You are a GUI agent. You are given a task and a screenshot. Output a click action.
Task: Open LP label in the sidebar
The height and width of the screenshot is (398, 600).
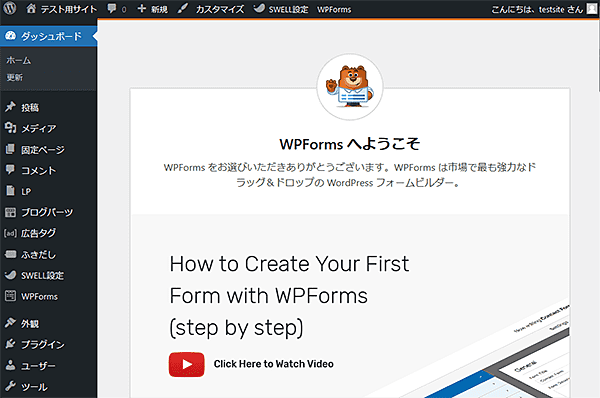[x=26, y=191]
